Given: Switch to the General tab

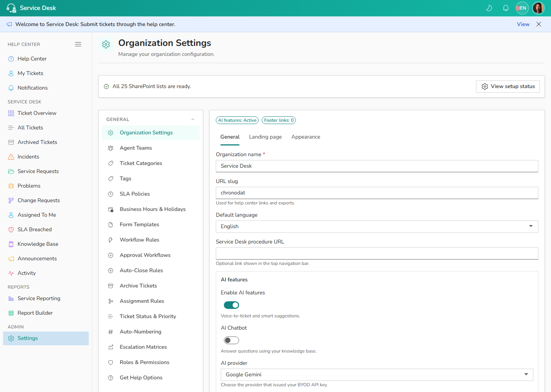Looking at the screenshot, I should coord(230,137).
